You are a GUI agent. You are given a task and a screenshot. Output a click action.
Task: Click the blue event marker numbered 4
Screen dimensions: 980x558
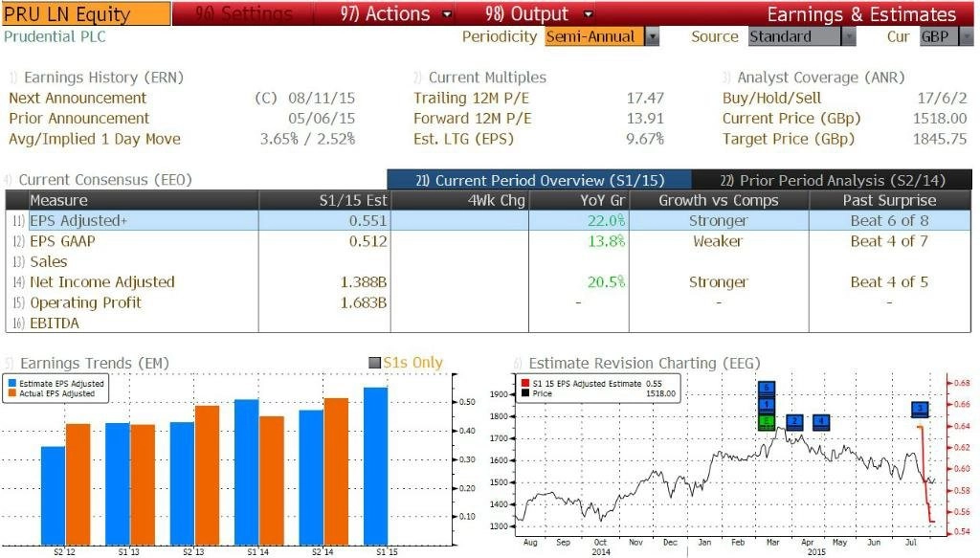click(x=821, y=422)
